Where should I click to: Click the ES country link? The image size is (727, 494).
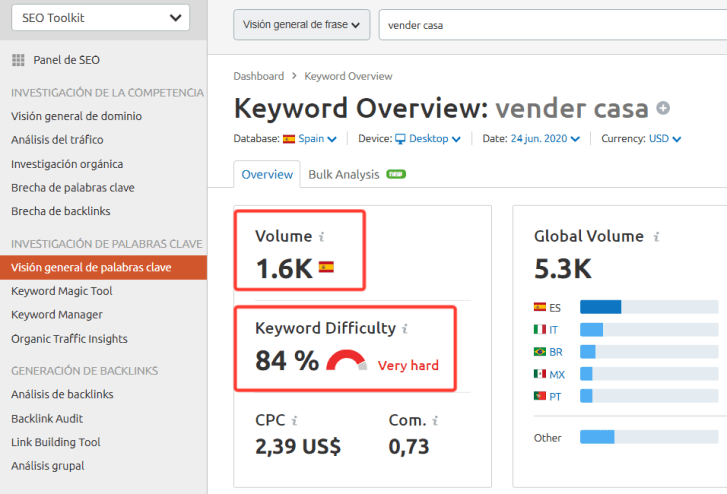point(555,308)
